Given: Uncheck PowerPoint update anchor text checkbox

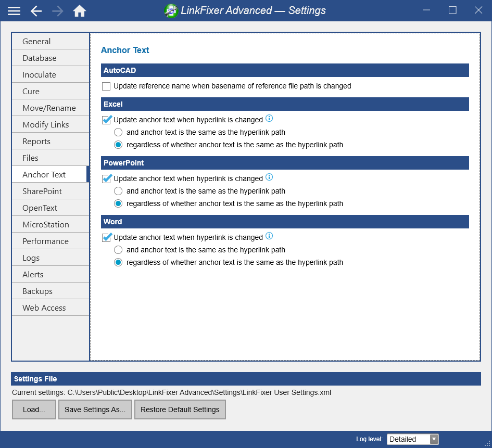Looking at the screenshot, I should tap(106, 178).
